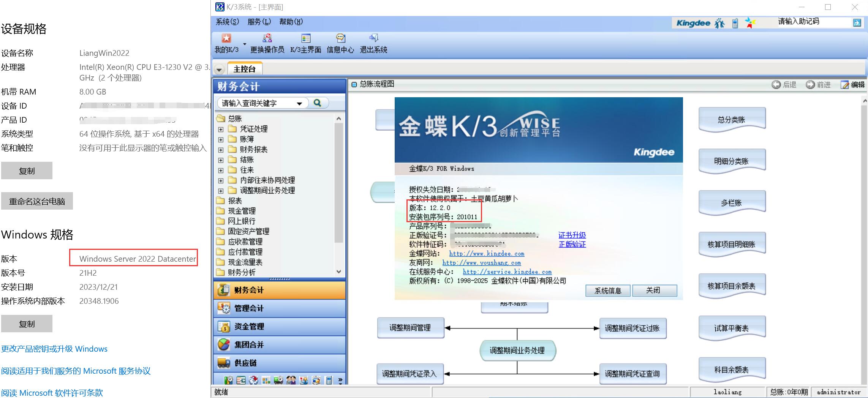Image resolution: width=868 pixels, height=398 pixels.
Task: Open the 服务(L) menu
Action: [x=259, y=22]
